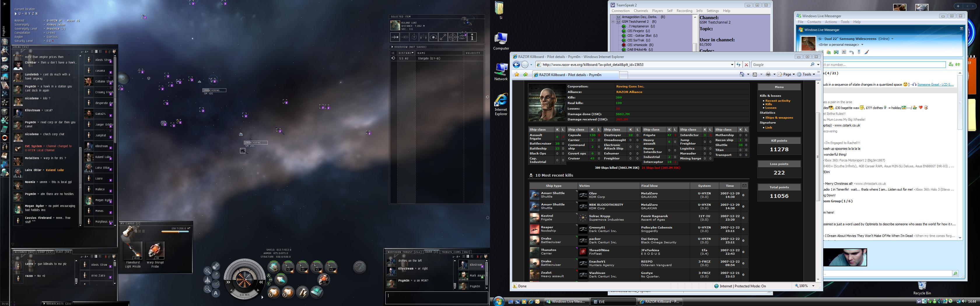Toggle the autopilot 'A' button on the HUD
The width and height of the screenshot is (980, 306).
click(216, 293)
